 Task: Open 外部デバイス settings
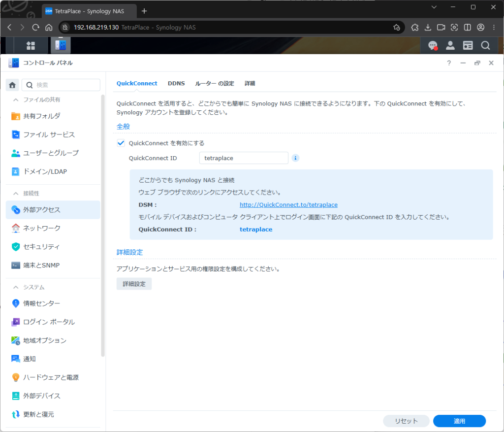pyautogui.click(x=53, y=396)
